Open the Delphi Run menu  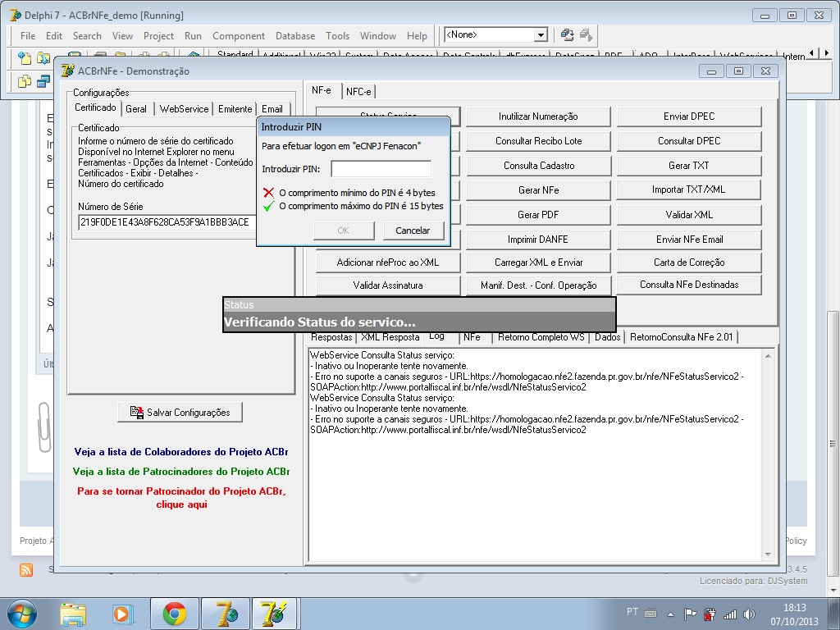(193, 36)
